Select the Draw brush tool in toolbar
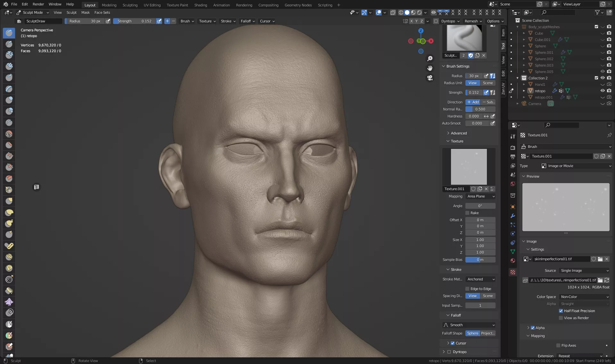Viewport: 615px width, 364px height. click(9, 33)
